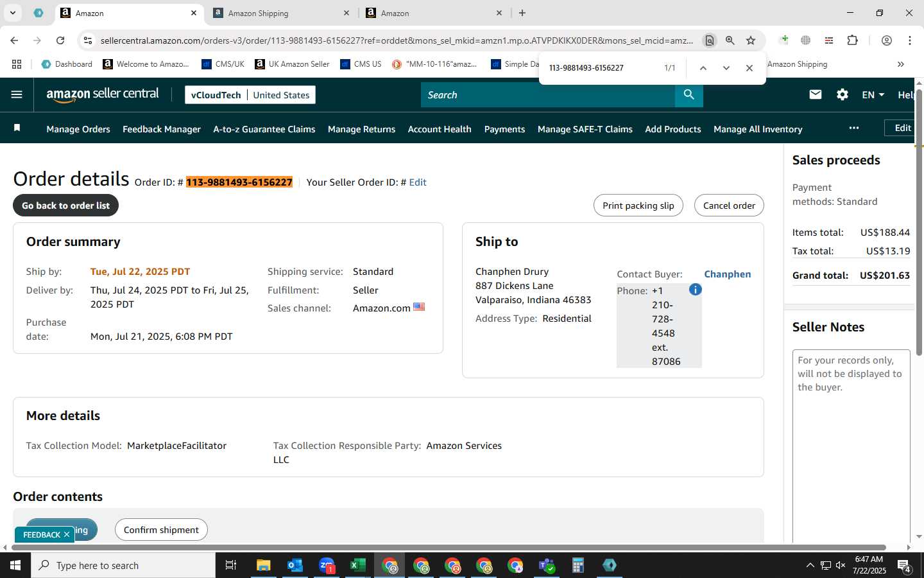Open Manage All Inventory menu item
The height and width of the screenshot is (578, 924).
tap(758, 129)
